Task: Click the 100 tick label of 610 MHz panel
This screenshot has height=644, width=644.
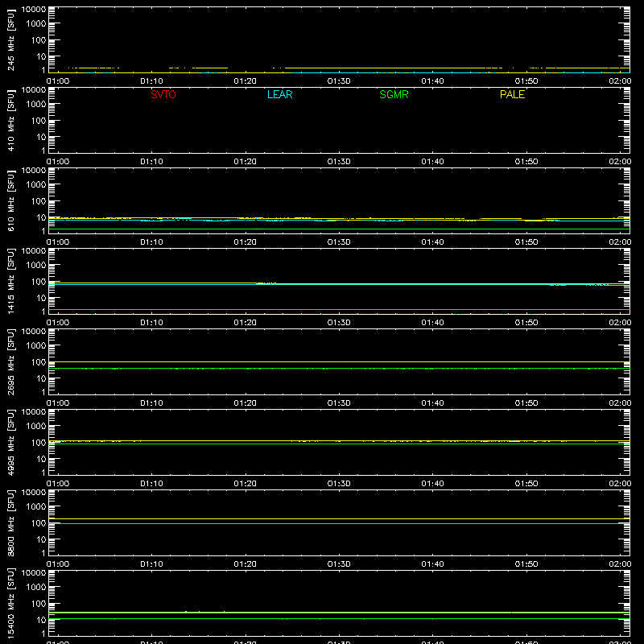Action: [39, 201]
